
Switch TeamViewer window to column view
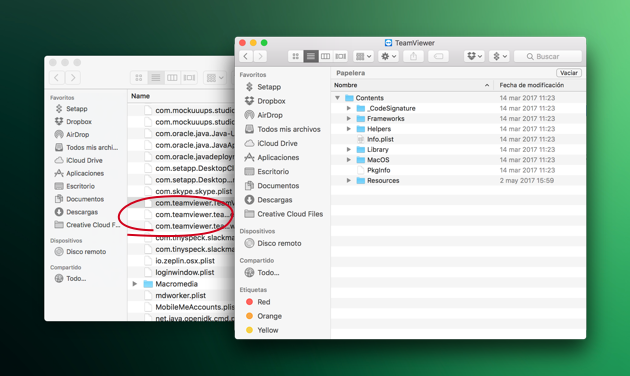[325, 56]
